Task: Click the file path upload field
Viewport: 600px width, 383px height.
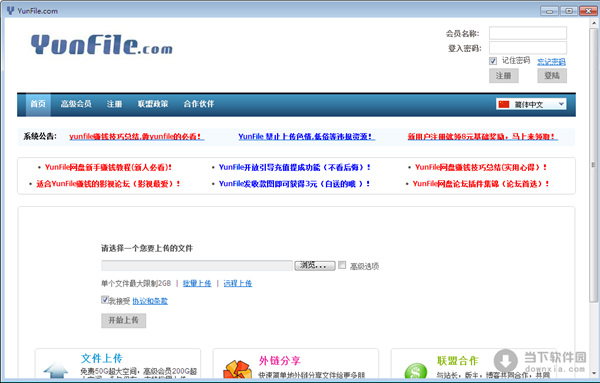Action: 197,266
